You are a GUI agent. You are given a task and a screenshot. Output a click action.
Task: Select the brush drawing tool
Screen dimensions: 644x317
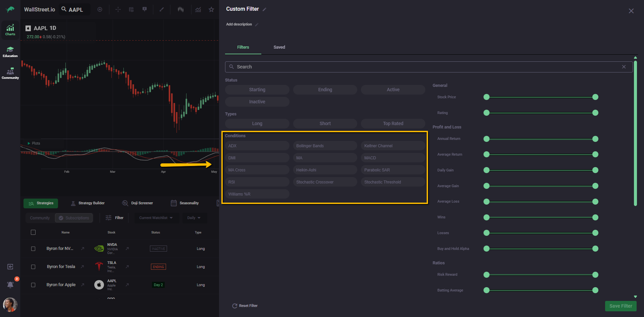coord(162,9)
